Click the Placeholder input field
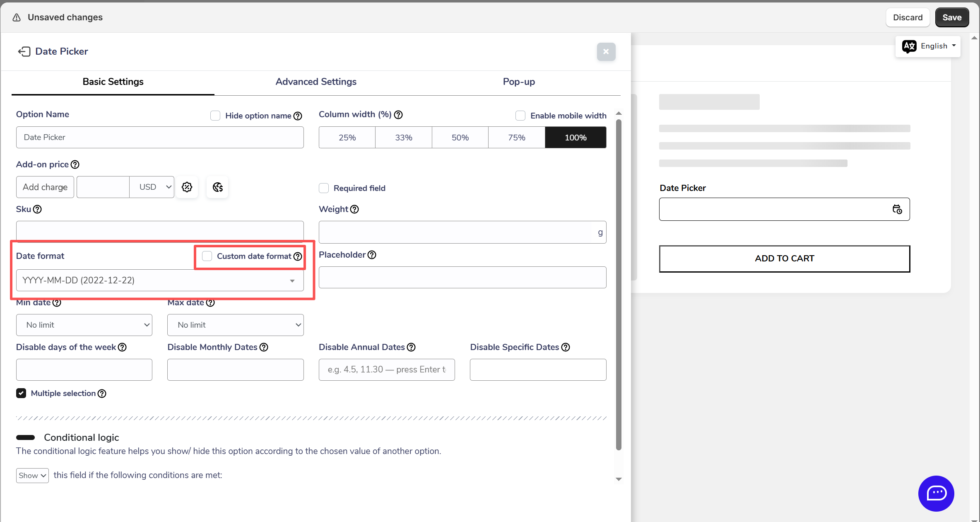Viewport: 980px width, 522px height. point(462,277)
